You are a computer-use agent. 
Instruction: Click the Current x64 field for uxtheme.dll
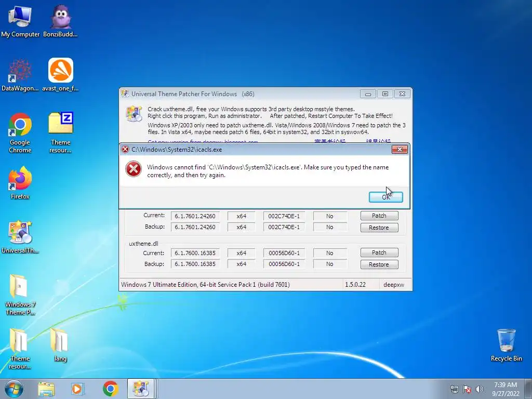click(x=241, y=253)
